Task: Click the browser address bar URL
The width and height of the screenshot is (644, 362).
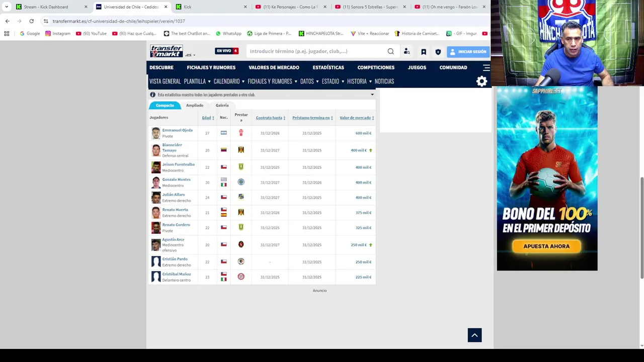Action: tap(119, 21)
